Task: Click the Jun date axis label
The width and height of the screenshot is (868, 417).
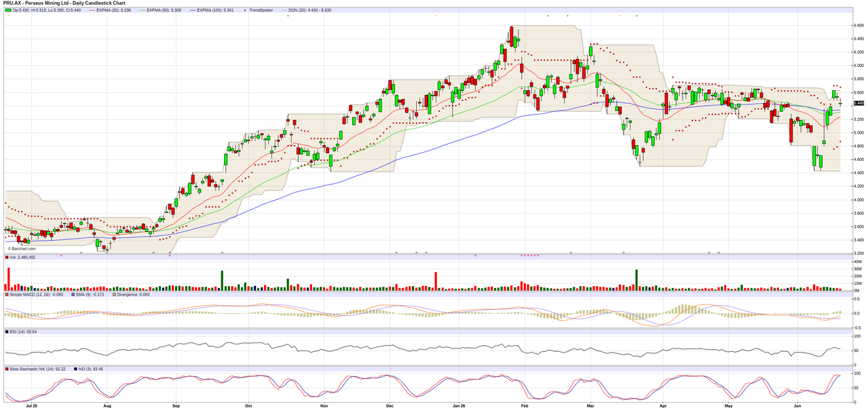Action: [797, 406]
